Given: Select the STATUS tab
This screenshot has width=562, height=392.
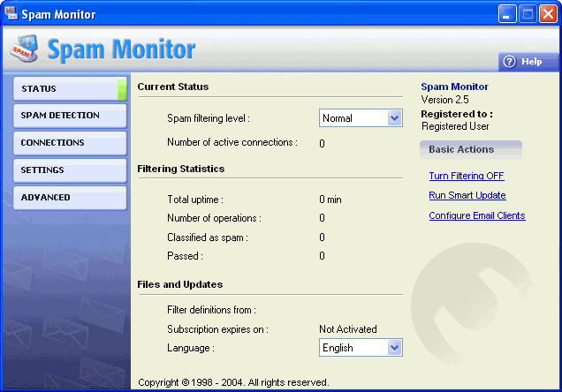Looking at the screenshot, I should click(x=70, y=89).
